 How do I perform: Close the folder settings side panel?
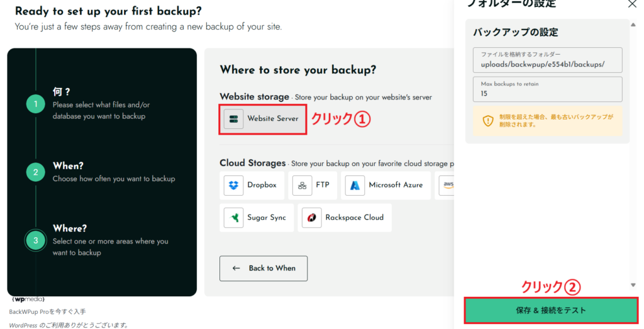pos(632,4)
